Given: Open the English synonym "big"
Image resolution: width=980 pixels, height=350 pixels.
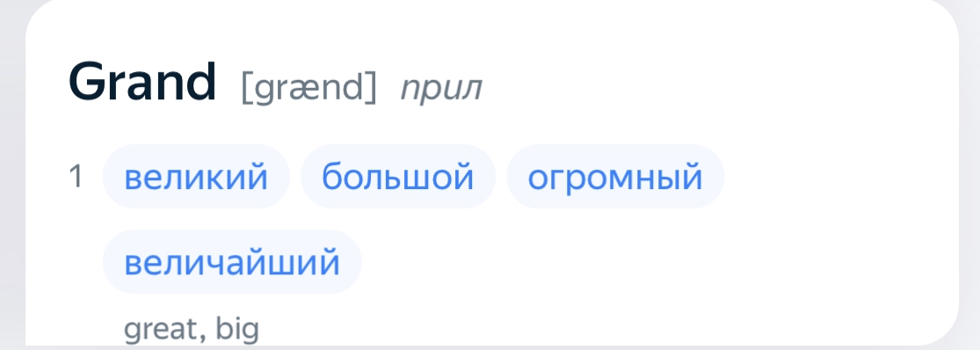Looking at the screenshot, I should [x=237, y=329].
